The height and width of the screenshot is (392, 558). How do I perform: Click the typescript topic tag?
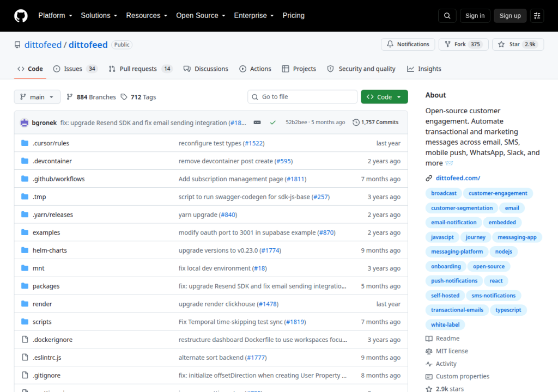tap(508, 310)
